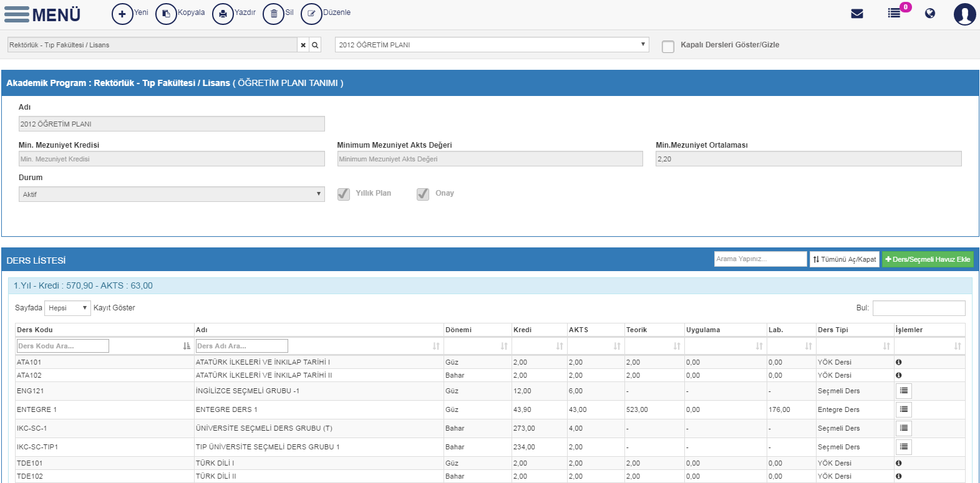Click the Yeni toolbar label
Screen dimensions: 980x483
coord(141,12)
